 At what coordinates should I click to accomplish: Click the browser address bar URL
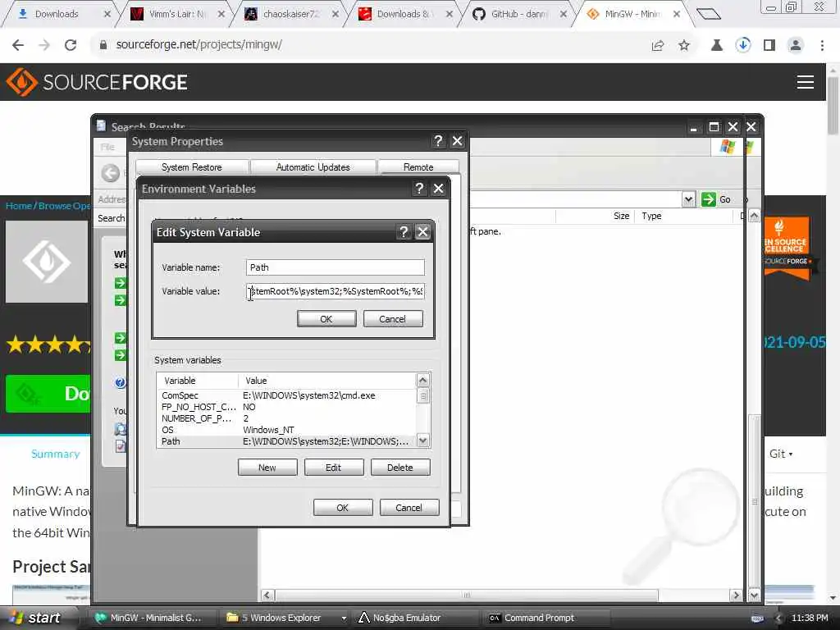pos(199,44)
